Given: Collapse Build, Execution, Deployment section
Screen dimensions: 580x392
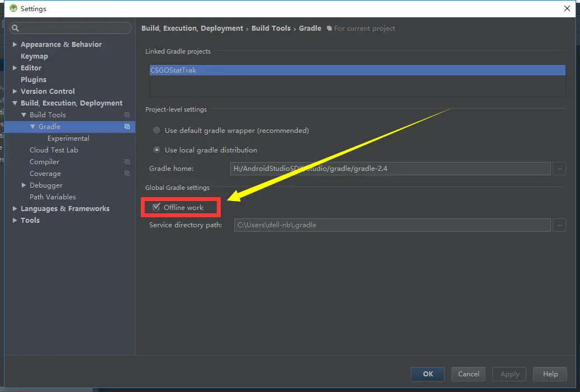Looking at the screenshot, I should click(x=15, y=103).
